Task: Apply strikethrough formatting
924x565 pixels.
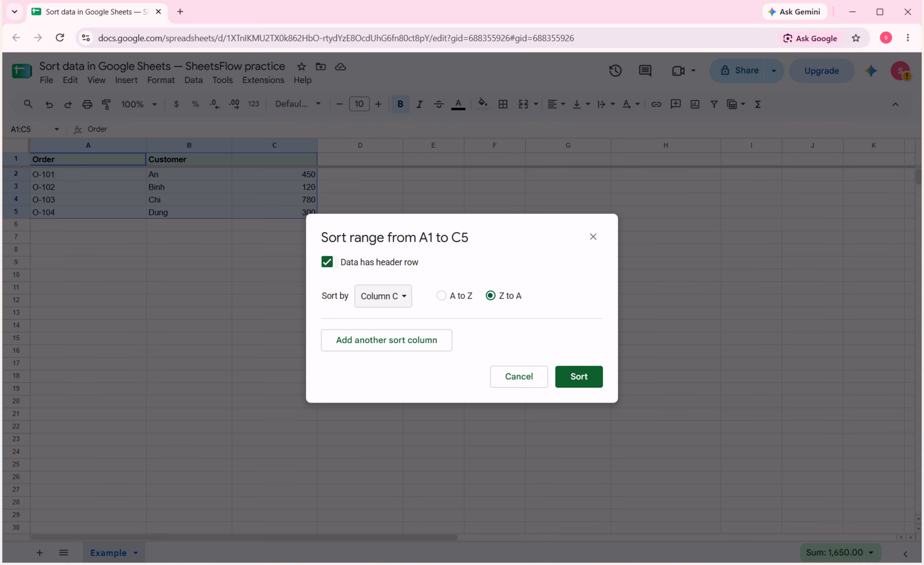Action: [x=438, y=104]
